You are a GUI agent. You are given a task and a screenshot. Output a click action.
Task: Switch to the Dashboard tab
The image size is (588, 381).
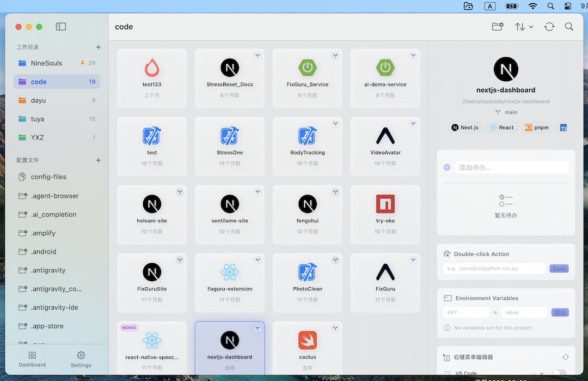32,359
